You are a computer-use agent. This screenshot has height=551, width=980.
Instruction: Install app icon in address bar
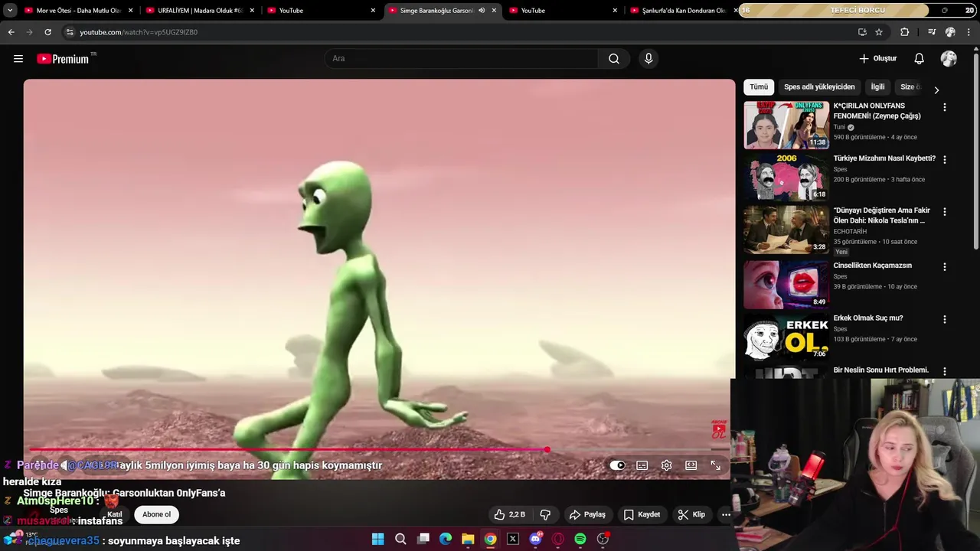(862, 32)
